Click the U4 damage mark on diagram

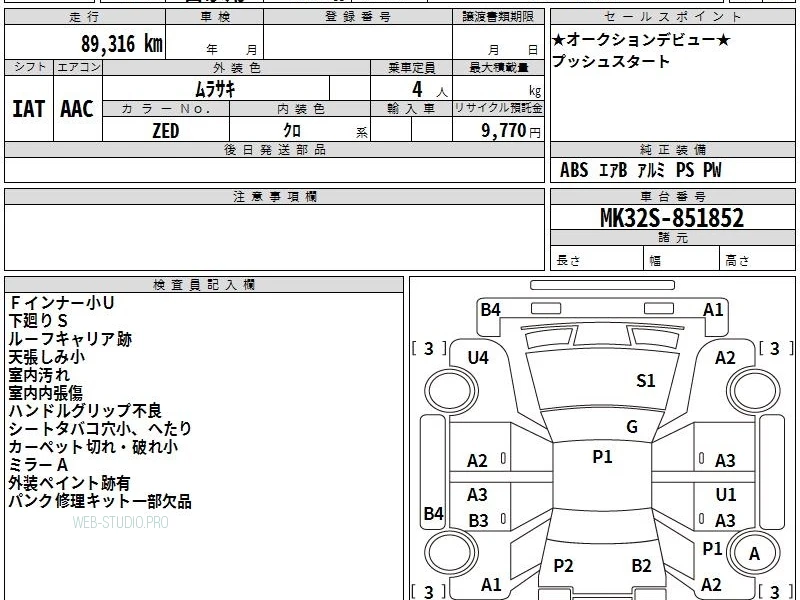(478, 358)
